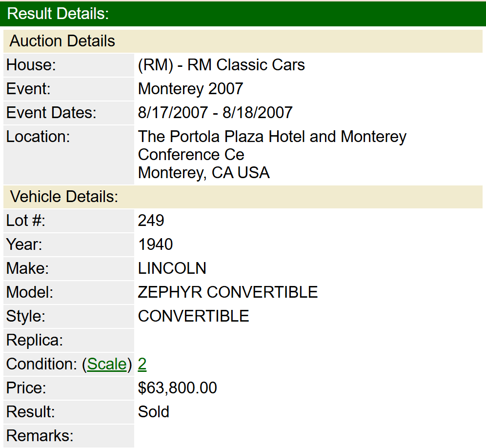Click the event dates 8/17/2007 - 8/18/2007
Viewport: 486px width, 448px height.
(215, 113)
